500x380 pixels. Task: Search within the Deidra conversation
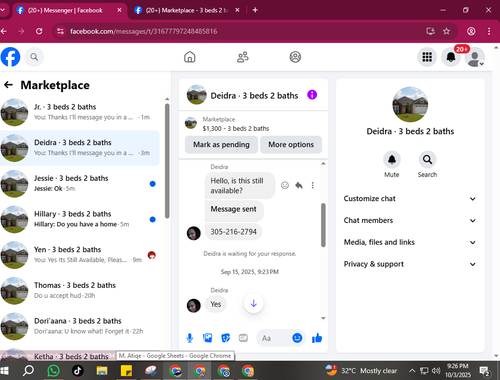pos(427,160)
